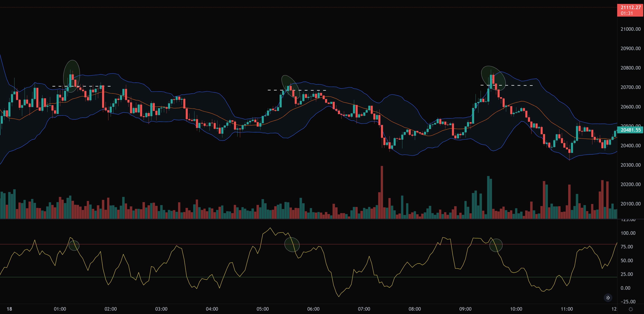Click the 08:00 time axis label
The height and width of the screenshot is (314, 644).
(x=415, y=309)
